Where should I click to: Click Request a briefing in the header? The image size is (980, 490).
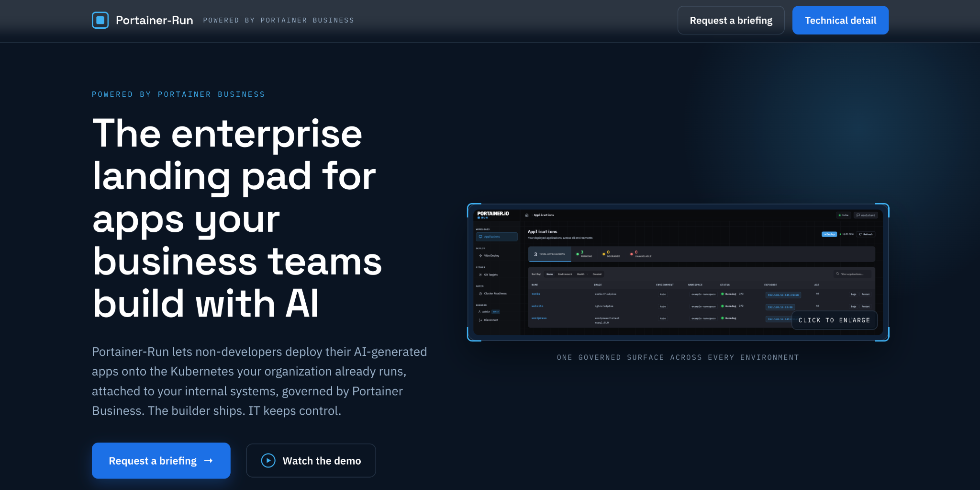click(x=731, y=20)
